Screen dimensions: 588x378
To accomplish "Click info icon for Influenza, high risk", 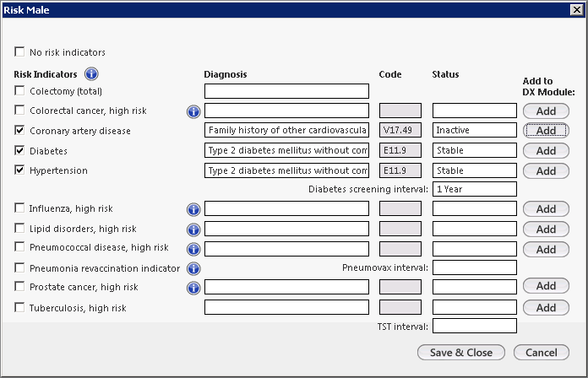I will click(193, 208).
